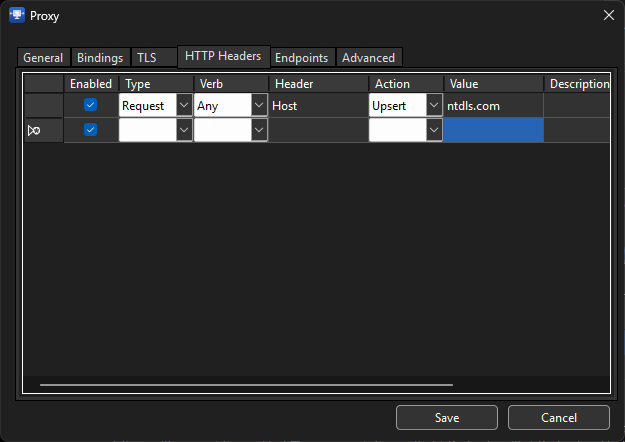Viewport: 625px width, 442px height.
Task: Select the TLS tab
Action: tap(153, 58)
